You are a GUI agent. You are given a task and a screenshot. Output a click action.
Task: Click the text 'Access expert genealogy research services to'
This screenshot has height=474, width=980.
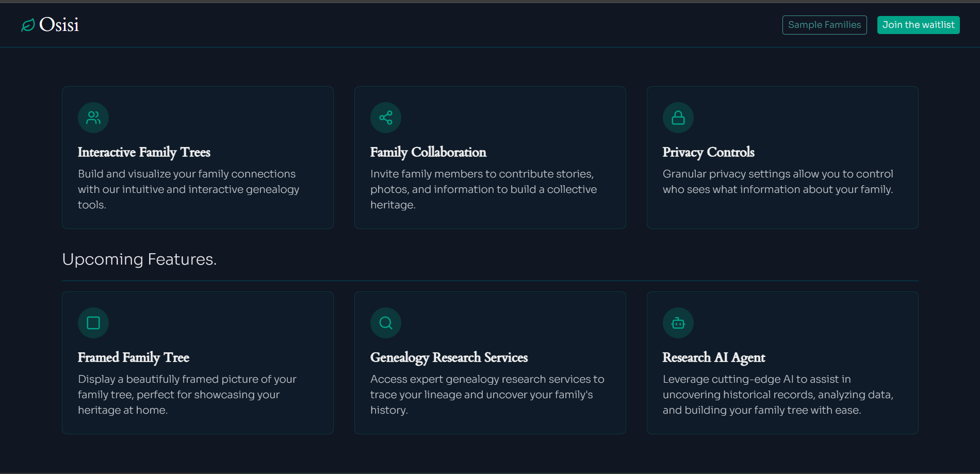click(487, 379)
